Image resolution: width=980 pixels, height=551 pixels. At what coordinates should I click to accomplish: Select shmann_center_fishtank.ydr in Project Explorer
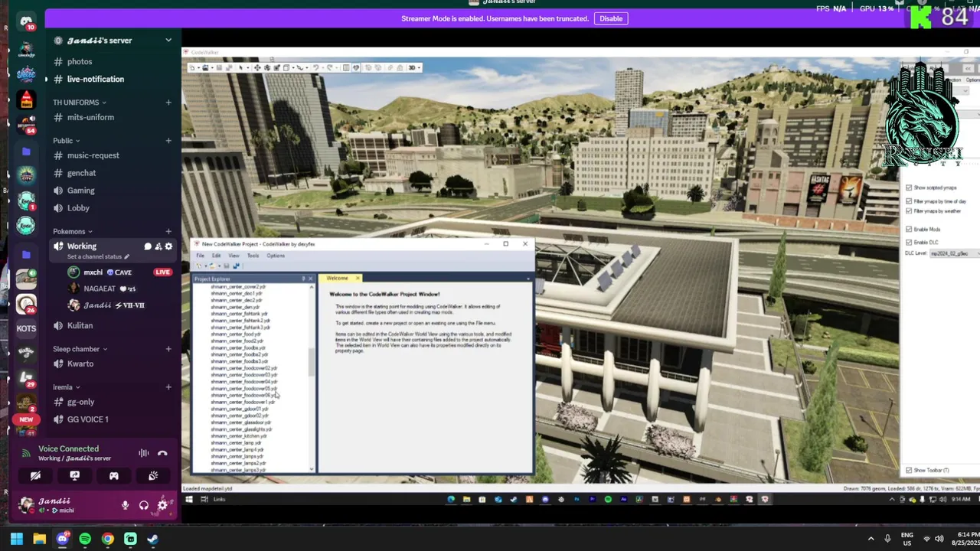coord(239,314)
